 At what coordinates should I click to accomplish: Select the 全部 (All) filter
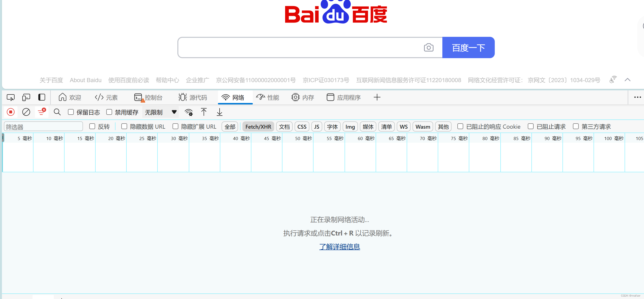(x=230, y=127)
